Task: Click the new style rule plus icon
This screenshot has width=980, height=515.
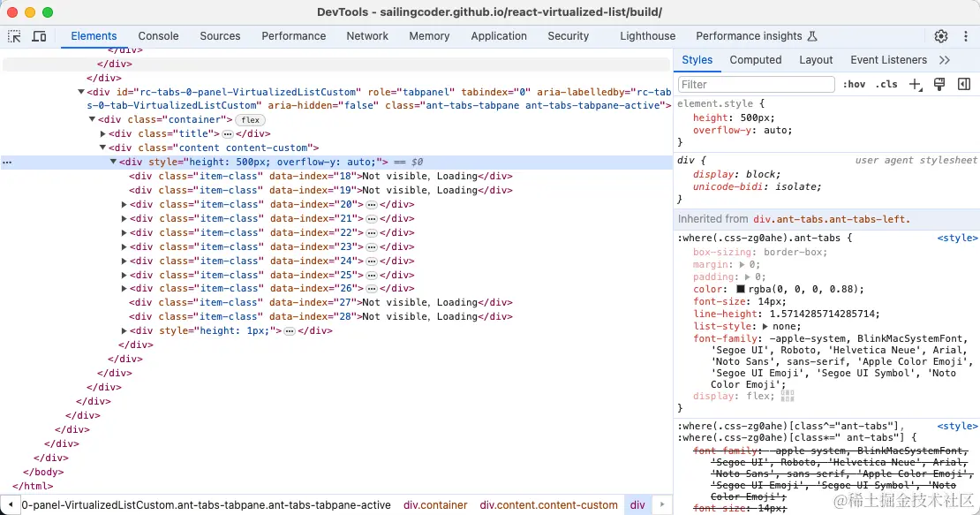Action: click(916, 85)
